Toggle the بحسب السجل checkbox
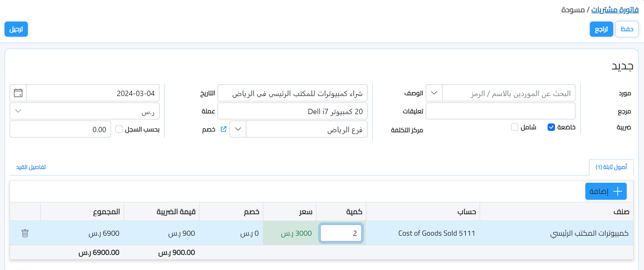 point(119,129)
